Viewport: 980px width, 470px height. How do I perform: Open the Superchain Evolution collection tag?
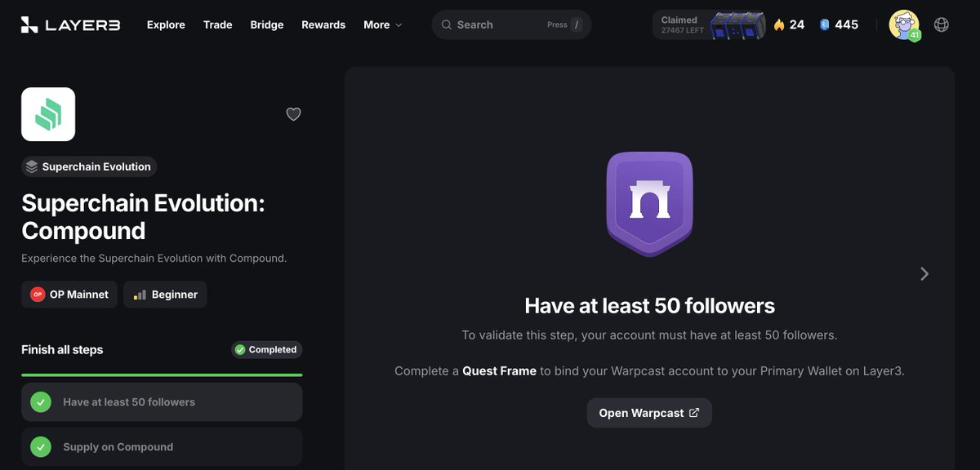click(x=89, y=166)
